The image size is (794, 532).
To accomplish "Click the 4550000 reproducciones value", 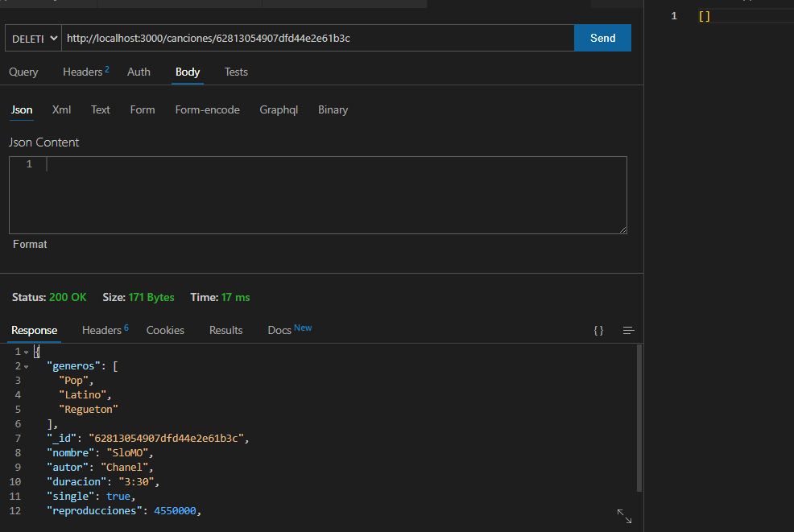I will (175, 511).
